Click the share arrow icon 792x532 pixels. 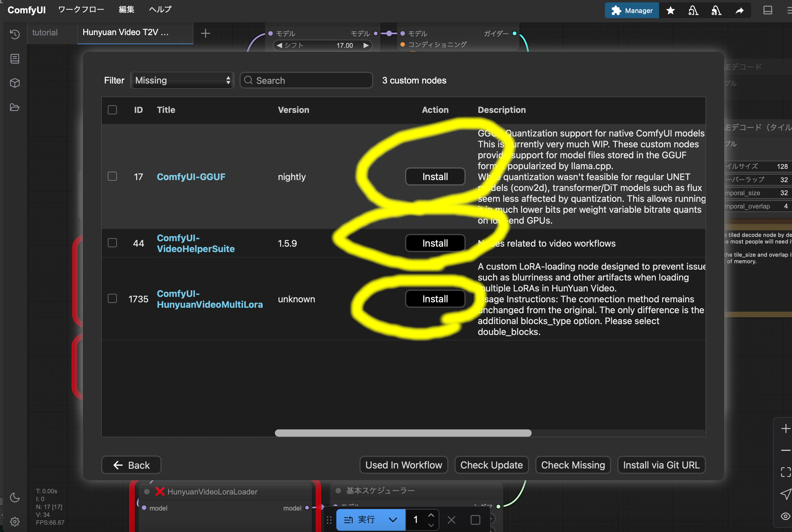[x=739, y=11]
